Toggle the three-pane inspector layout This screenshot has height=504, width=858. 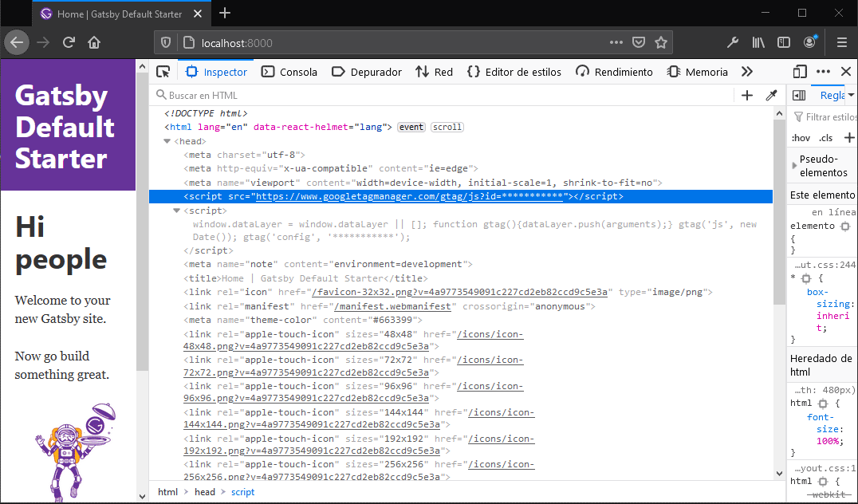(799, 95)
